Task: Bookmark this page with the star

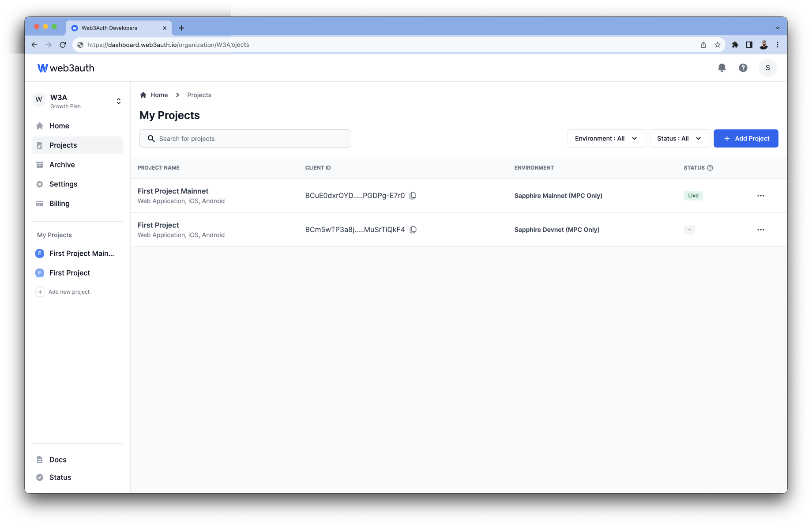Action: click(x=718, y=45)
